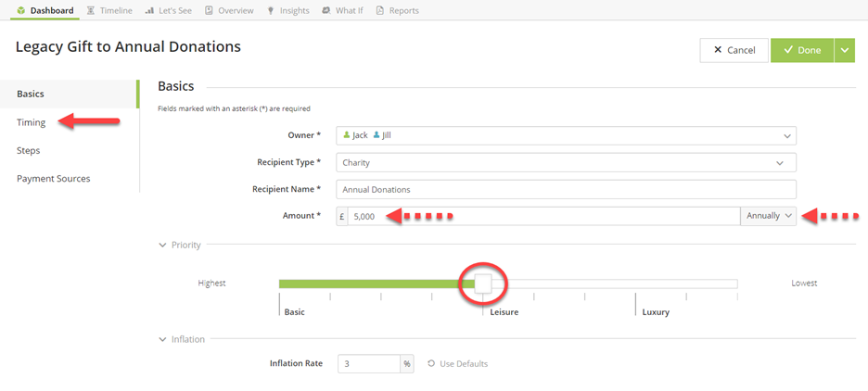Open the Recipient Type dropdown
The image size is (868, 391).
[566, 162]
